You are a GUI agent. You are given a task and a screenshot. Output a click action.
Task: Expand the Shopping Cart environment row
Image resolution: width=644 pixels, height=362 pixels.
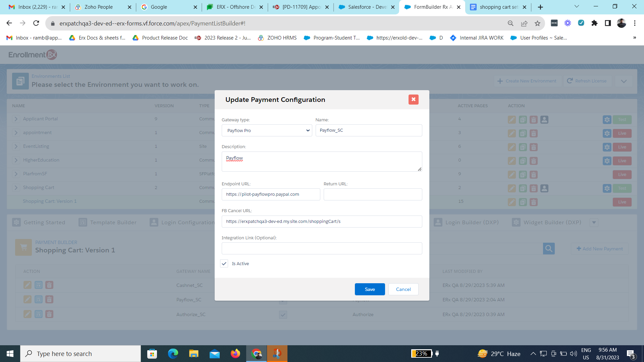coord(16,188)
